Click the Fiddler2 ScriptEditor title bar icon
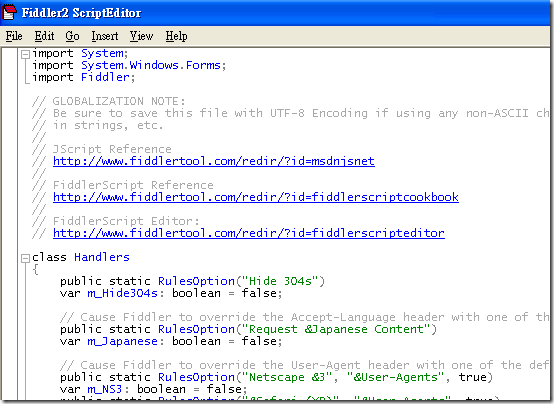The width and height of the screenshot is (554, 404). click(9, 12)
